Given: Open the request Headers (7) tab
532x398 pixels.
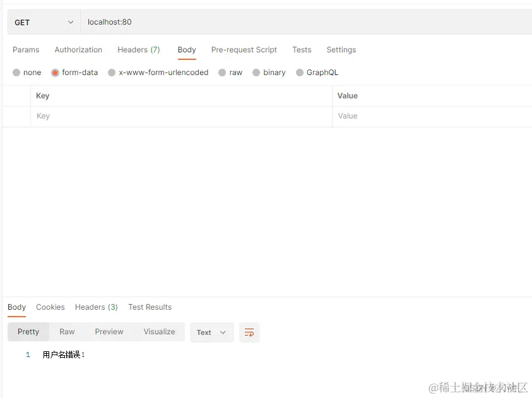Looking at the screenshot, I should [x=138, y=50].
